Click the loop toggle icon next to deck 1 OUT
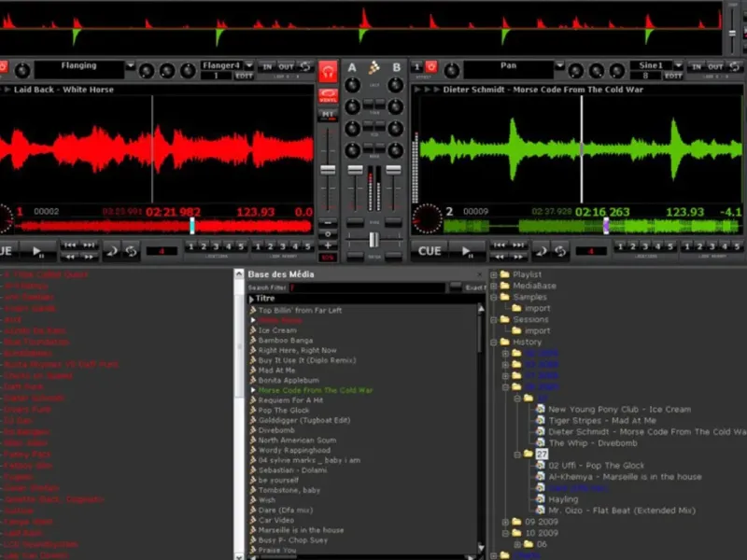 click(306, 66)
